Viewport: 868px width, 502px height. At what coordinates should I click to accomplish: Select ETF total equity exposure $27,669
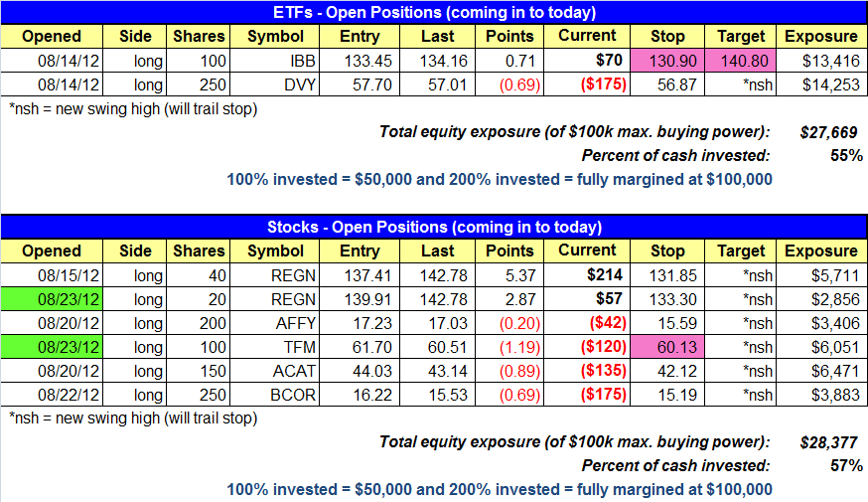click(828, 132)
